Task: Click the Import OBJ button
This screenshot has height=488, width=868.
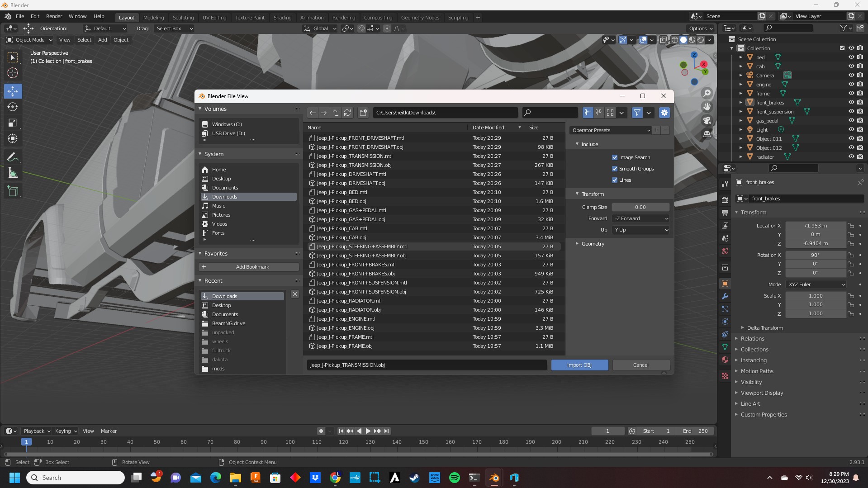Action: point(579,365)
